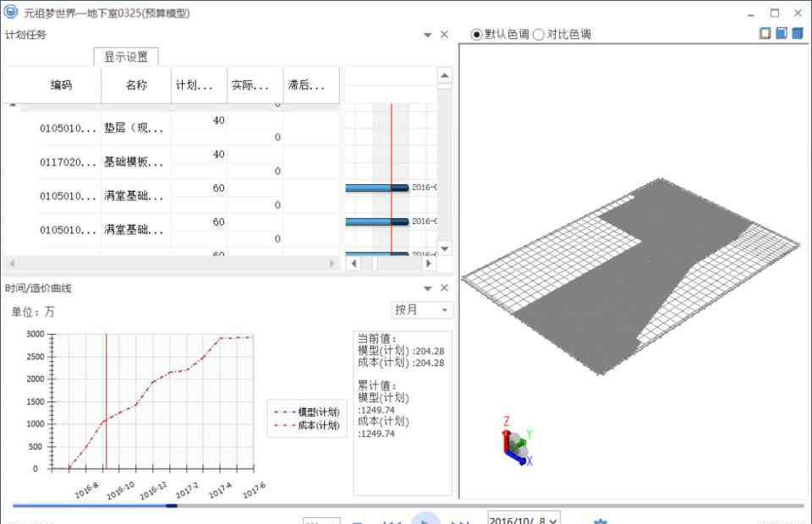
Task: Click the playback progress slider handle
Action: pos(172,505)
